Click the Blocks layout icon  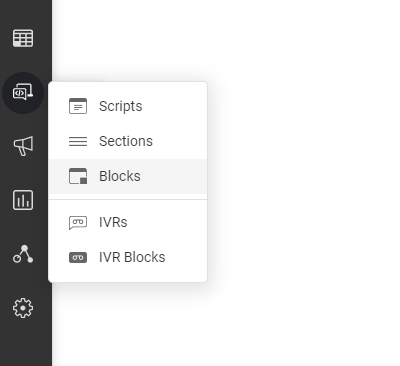pos(78,176)
